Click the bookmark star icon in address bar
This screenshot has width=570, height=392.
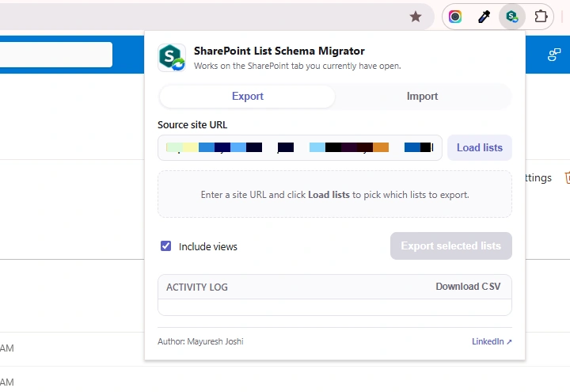[x=416, y=17]
